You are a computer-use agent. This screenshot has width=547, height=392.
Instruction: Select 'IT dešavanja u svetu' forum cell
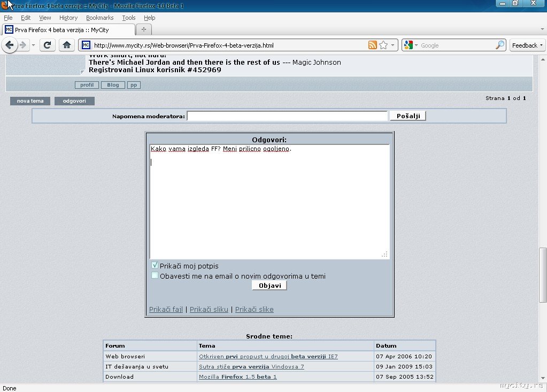tap(150, 366)
